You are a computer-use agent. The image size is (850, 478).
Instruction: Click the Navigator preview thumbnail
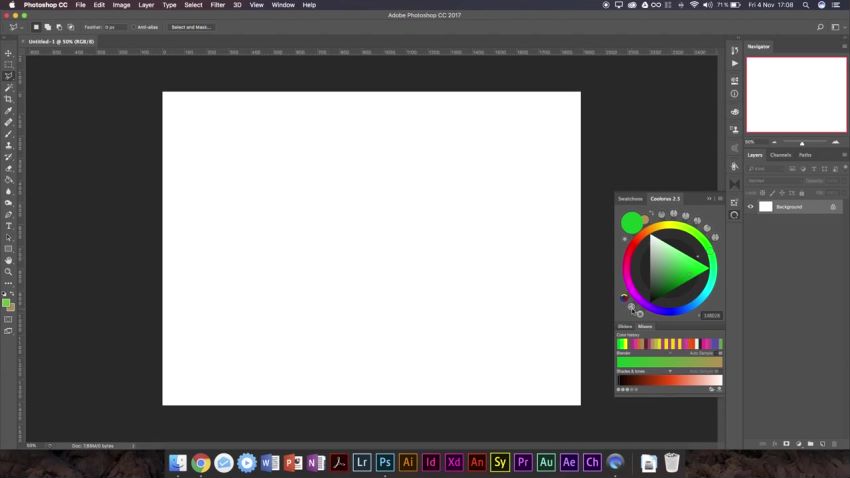tap(796, 94)
